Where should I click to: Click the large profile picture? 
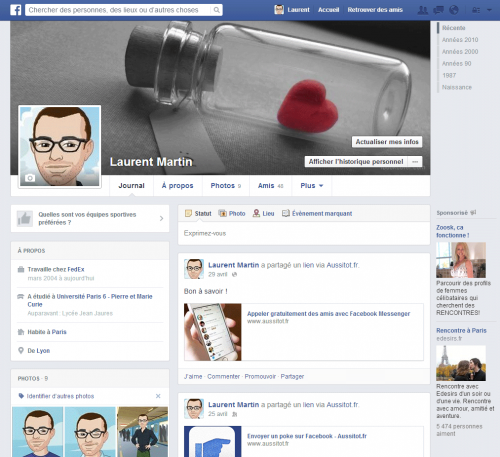60,147
